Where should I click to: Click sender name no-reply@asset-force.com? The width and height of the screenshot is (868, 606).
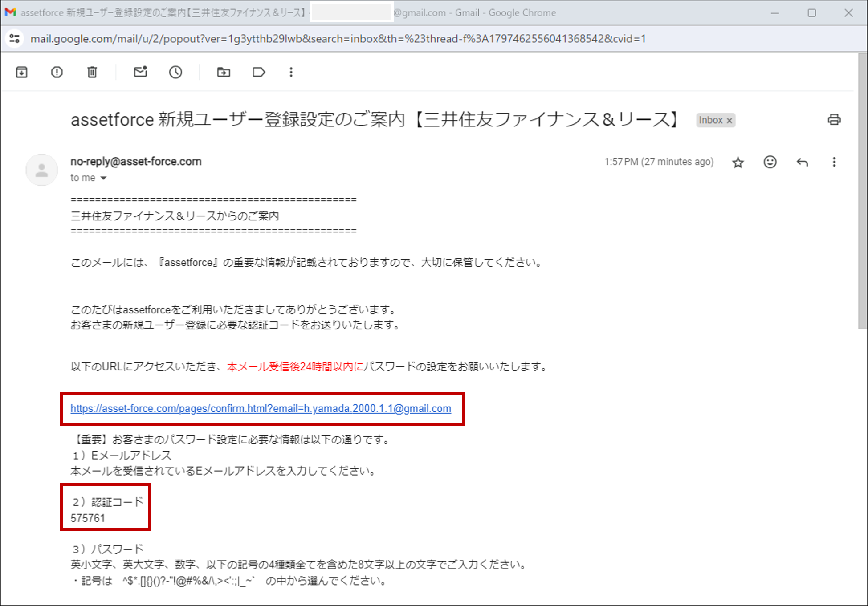(x=136, y=161)
